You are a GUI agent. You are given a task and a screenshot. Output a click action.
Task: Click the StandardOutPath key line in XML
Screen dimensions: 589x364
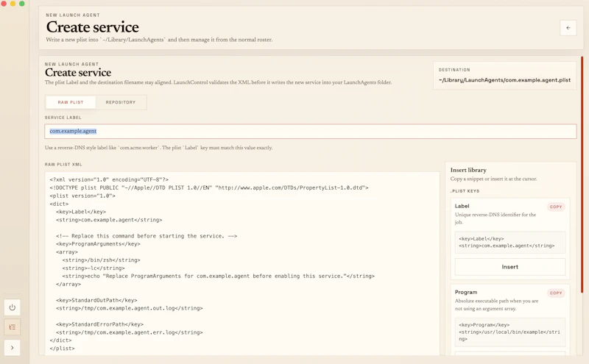96,300
